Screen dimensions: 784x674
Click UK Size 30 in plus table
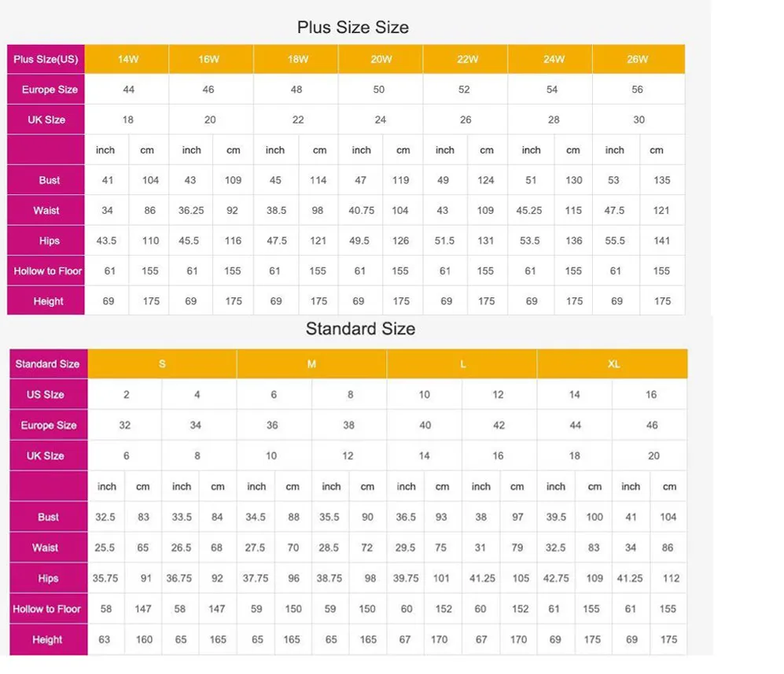click(639, 120)
